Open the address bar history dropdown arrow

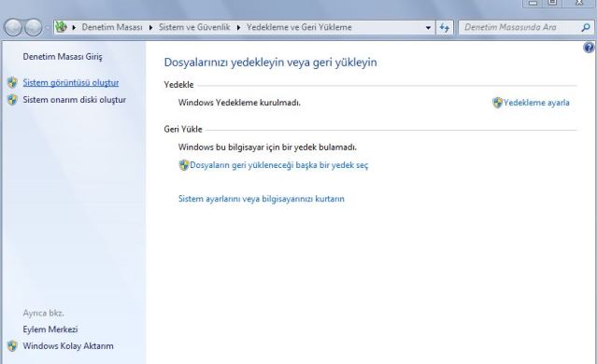pos(428,27)
